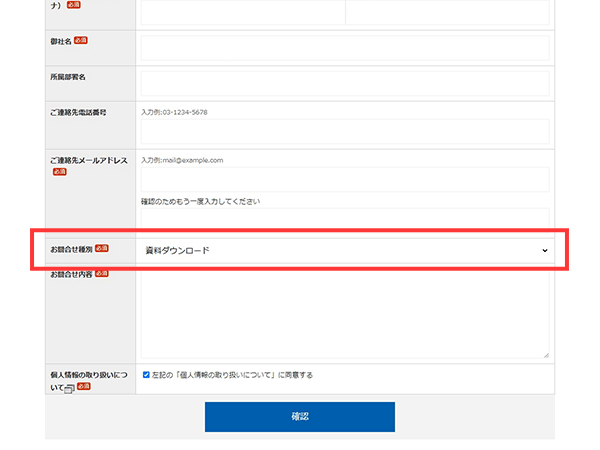
Task: Click the resize handle of お問合せ内容 textarea
Action: (545, 354)
